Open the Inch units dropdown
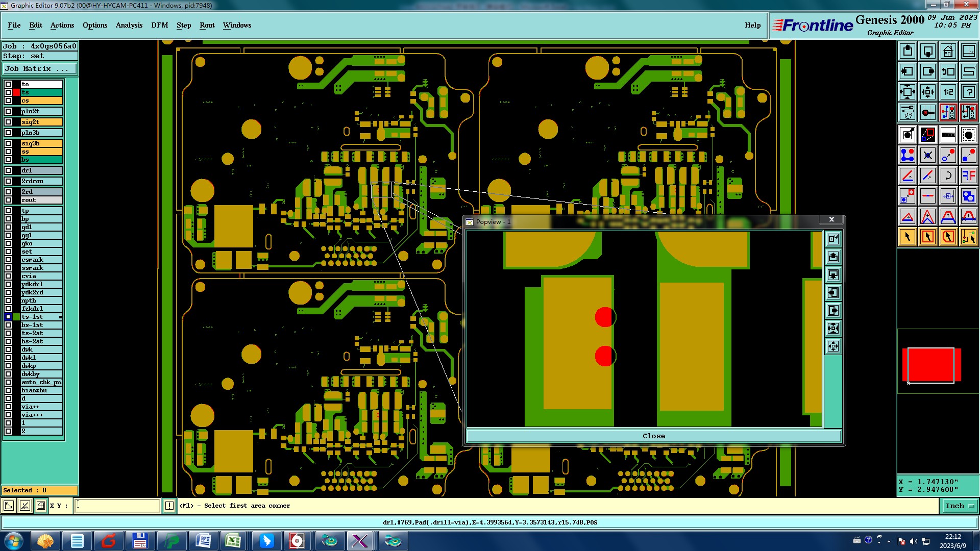This screenshot has height=551, width=980. click(959, 506)
